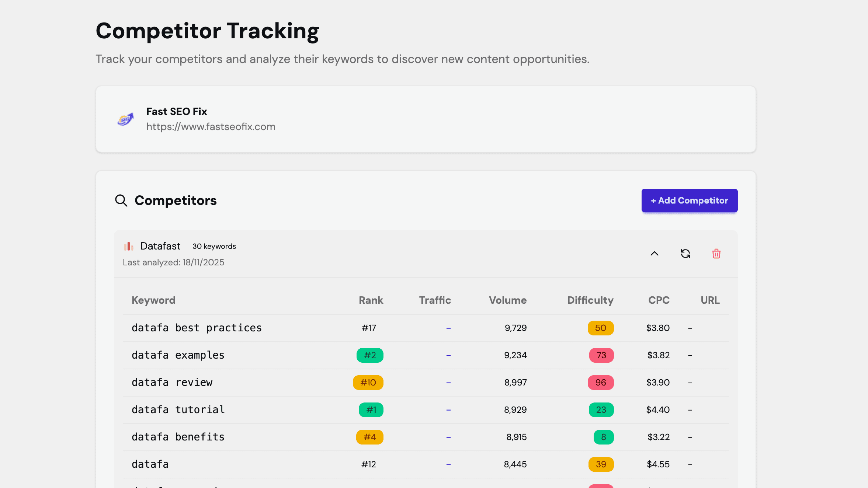
Task: Select the red difficulty badge showing 96
Action: [600, 382]
